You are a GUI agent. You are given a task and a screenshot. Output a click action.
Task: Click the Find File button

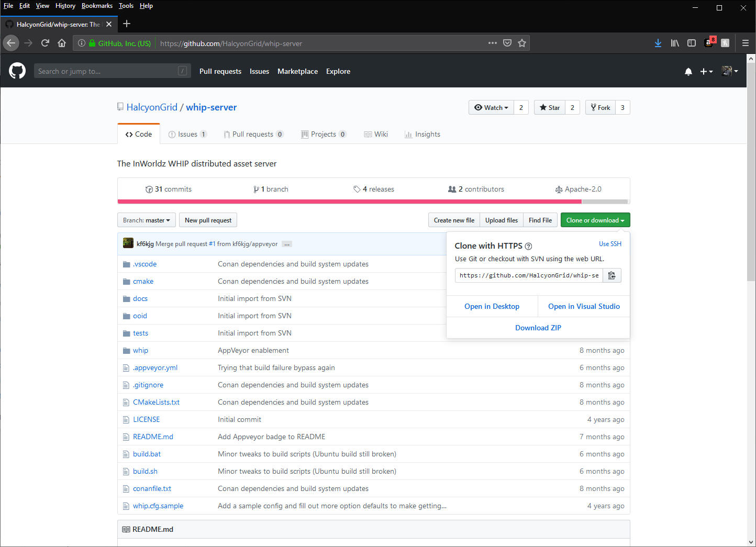point(540,220)
